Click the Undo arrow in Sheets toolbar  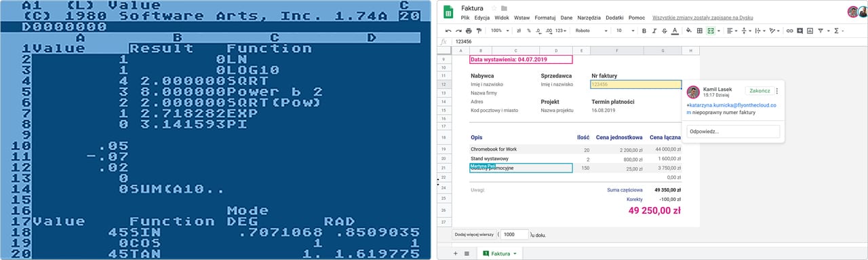[x=448, y=31]
